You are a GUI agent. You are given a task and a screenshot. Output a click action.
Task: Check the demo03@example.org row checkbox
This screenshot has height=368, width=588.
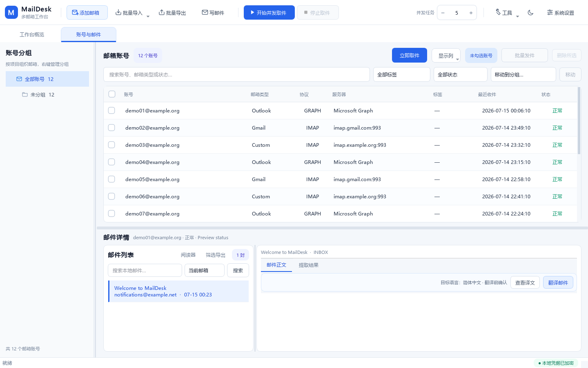111,145
